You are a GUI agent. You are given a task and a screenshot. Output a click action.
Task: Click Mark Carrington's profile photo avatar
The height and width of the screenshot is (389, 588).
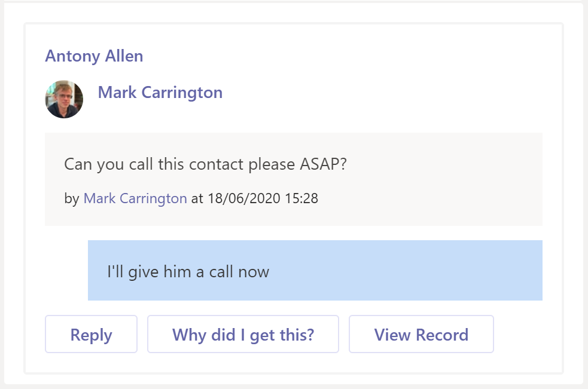(x=64, y=99)
